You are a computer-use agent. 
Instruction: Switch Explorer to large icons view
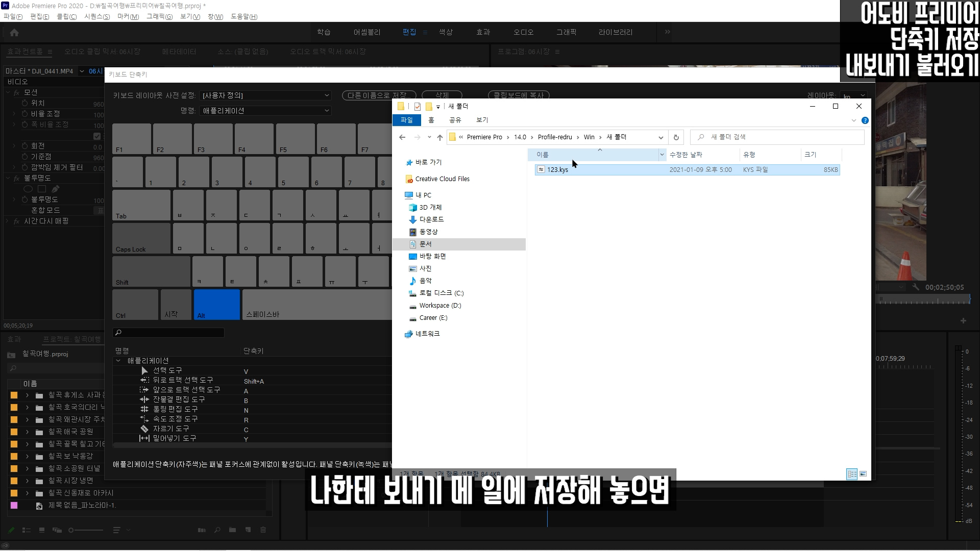863,474
